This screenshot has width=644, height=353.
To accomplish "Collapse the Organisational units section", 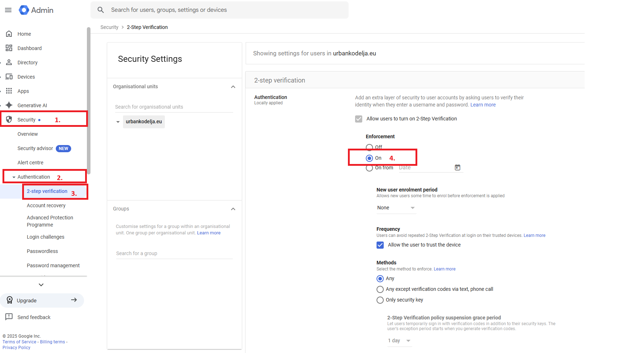I will click(x=233, y=87).
